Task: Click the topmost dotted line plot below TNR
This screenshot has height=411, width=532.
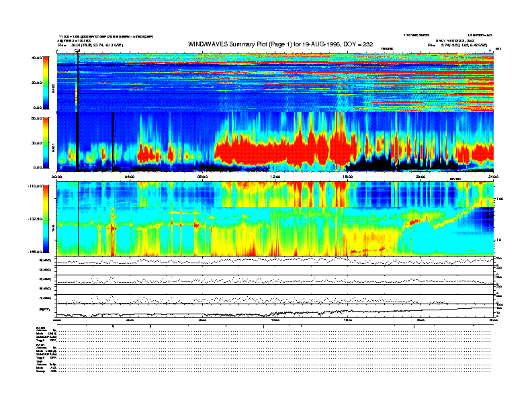Action: click(x=275, y=261)
